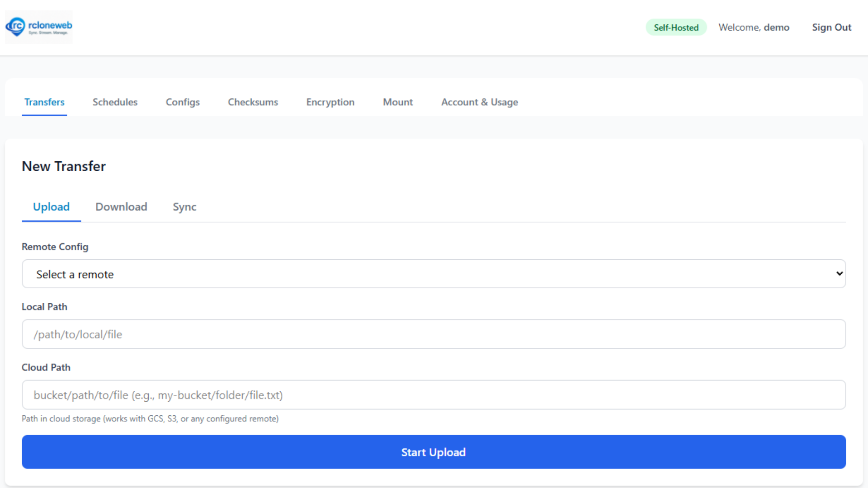This screenshot has height=488, width=868.
Task: Open the Transfers tab
Action: (x=44, y=102)
